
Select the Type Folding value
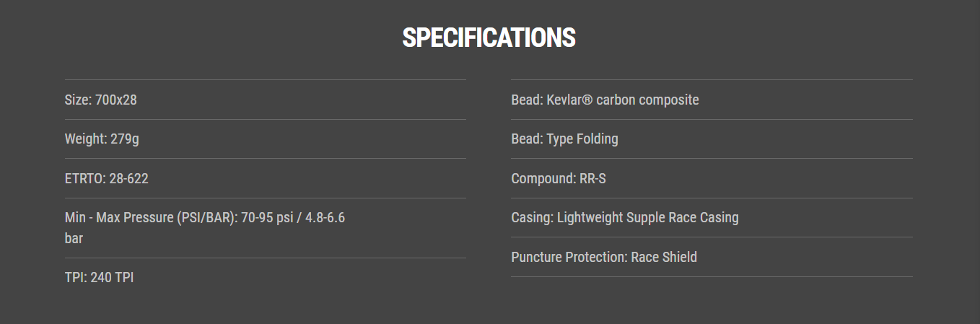pos(582,139)
